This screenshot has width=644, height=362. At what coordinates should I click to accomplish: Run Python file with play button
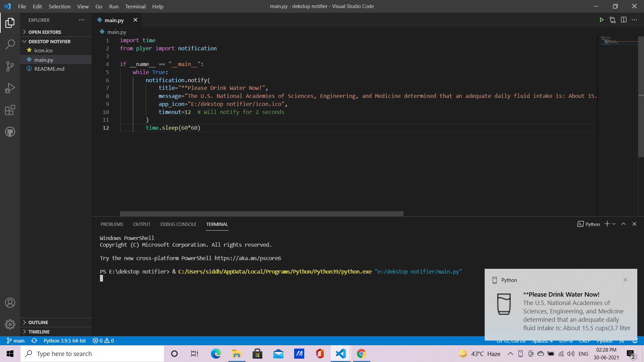(x=601, y=20)
